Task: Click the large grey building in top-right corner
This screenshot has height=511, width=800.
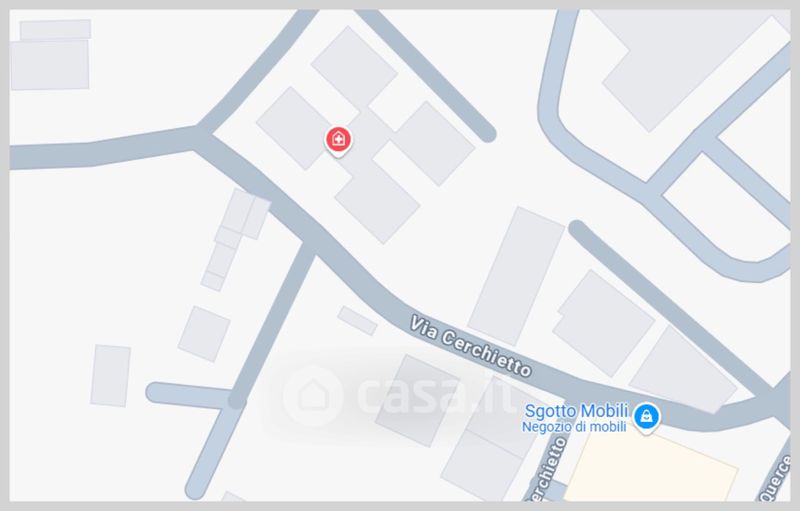Action: (684, 64)
